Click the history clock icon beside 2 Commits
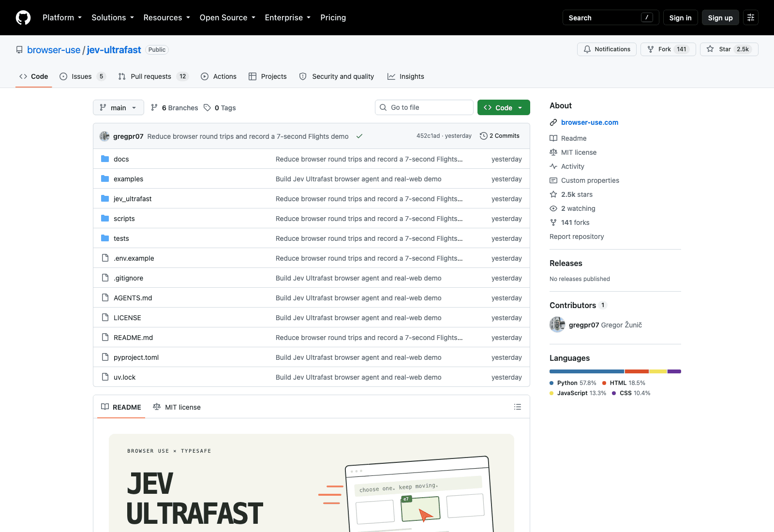 coord(484,136)
